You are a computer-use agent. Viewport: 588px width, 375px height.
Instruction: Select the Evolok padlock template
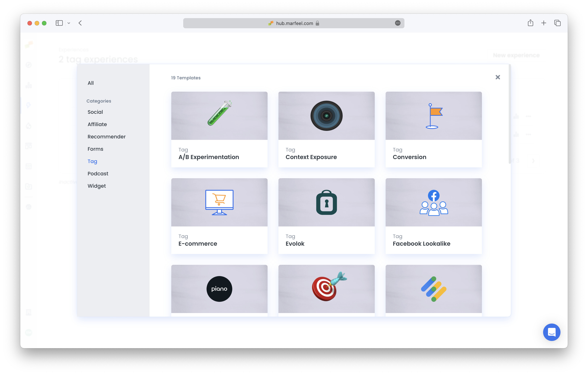(326, 216)
